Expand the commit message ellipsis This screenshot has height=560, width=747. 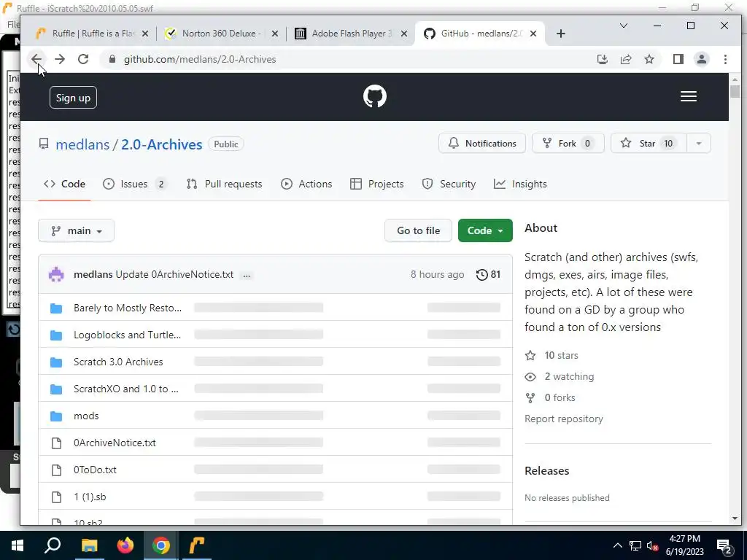coord(247,275)
